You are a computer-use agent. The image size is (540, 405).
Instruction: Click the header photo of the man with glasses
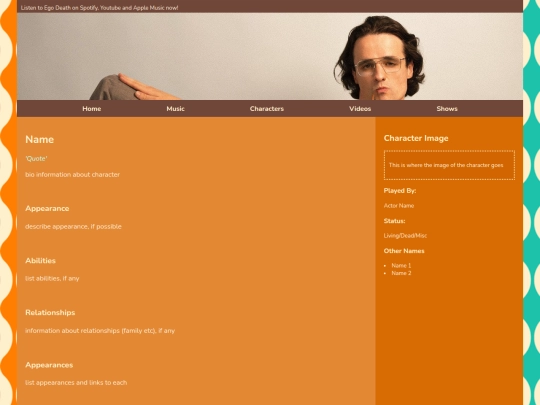270,56
